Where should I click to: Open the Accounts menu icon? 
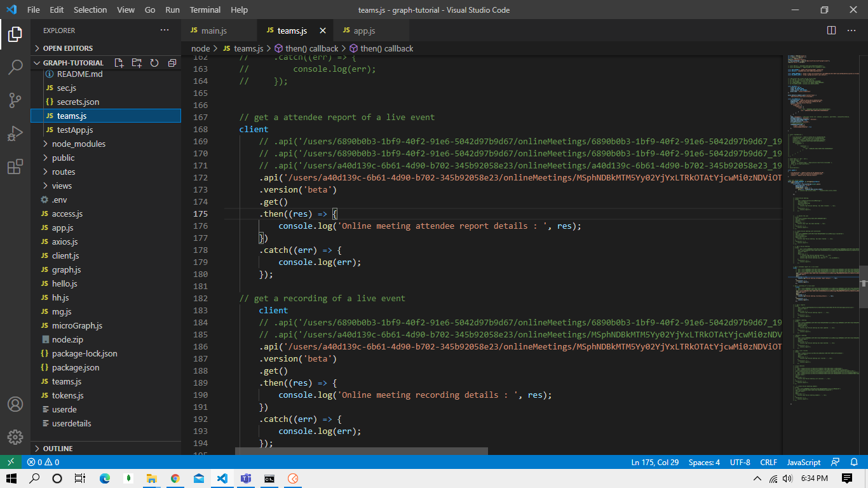pyautogui.click(x=15, y=404)
